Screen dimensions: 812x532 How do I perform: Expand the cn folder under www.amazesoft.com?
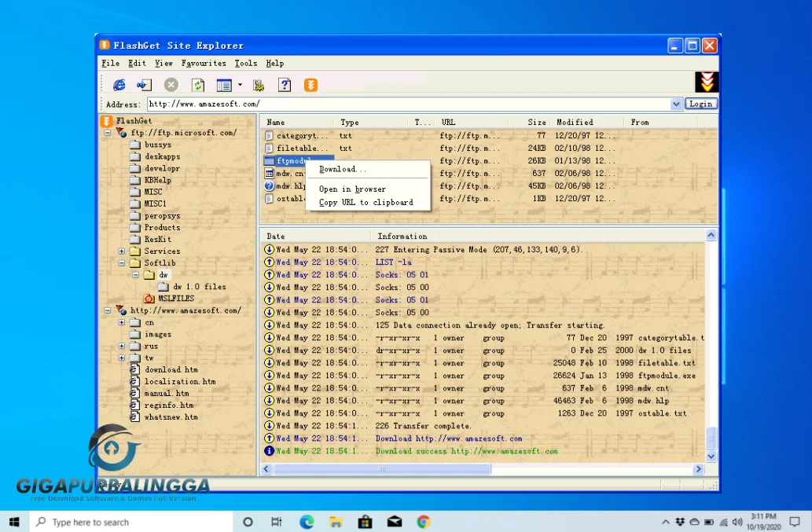pos(122,321)
